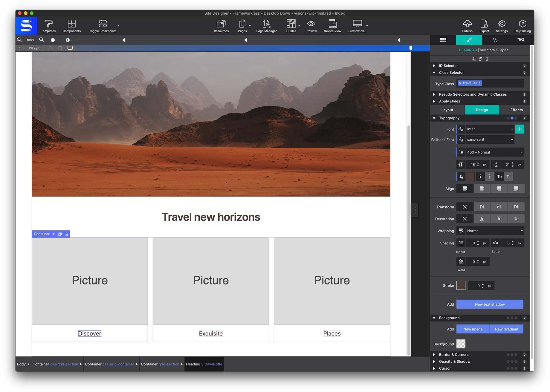Remove breakpoint with the minus circle
550x392 pixels.
(x=53, y=40)
